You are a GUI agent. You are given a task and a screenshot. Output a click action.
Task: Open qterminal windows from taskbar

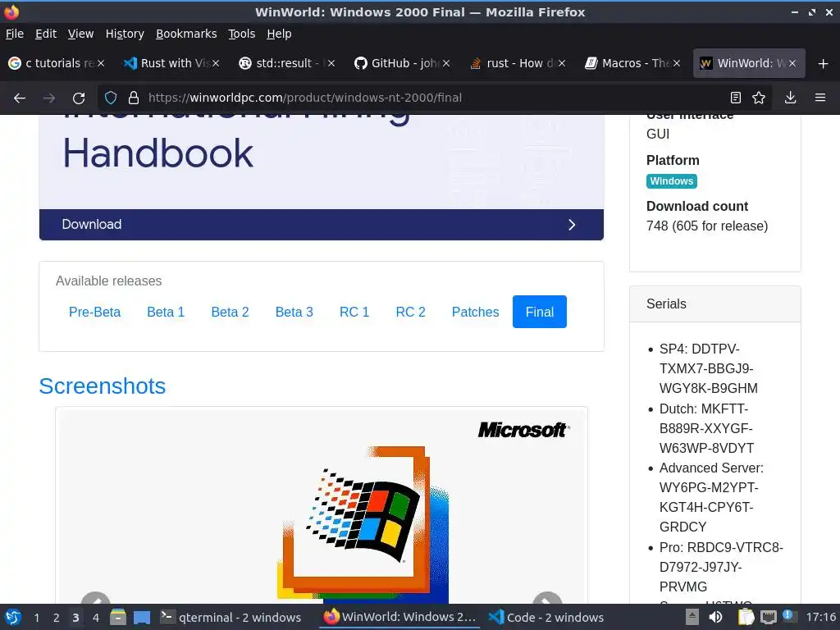[x=231, y=617]
